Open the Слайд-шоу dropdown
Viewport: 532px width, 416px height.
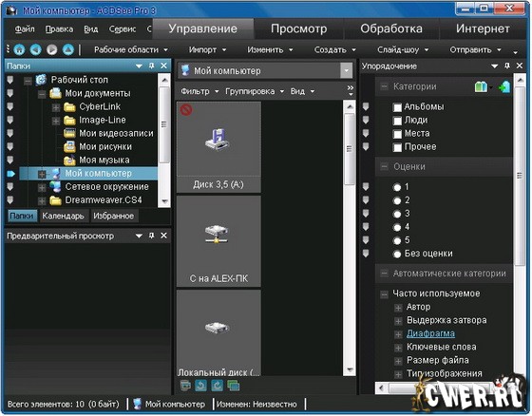tap(403, 50)
